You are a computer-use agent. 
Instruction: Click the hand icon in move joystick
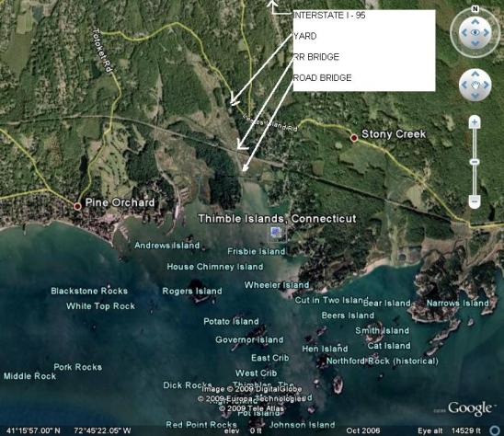(475, 86)
